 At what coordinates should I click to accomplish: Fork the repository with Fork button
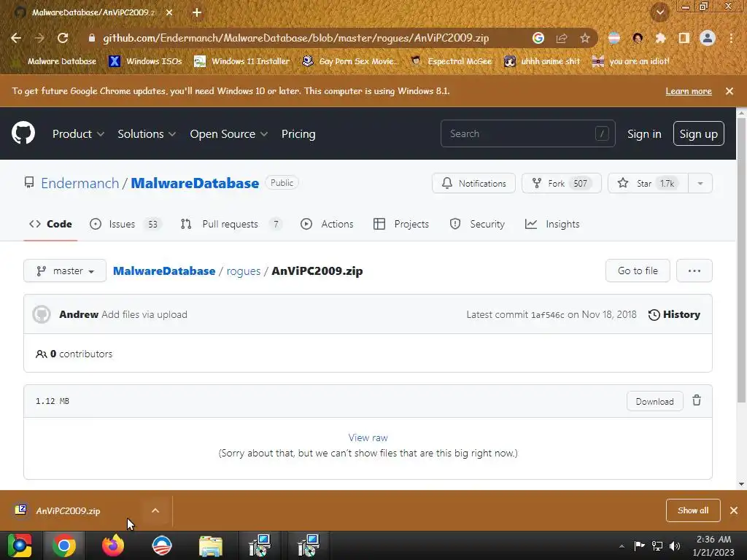(561, 183)
